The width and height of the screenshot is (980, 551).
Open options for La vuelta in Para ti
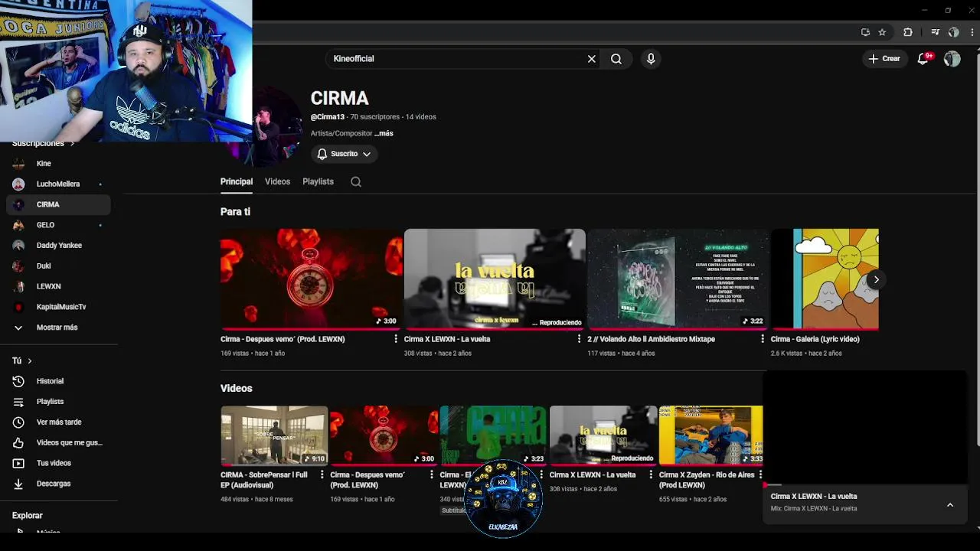[x=579, y=339]
